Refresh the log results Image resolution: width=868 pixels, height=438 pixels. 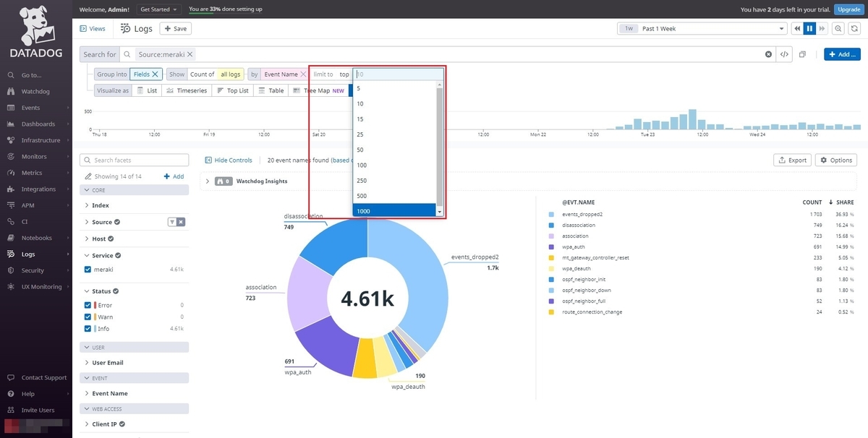point(854,28)
